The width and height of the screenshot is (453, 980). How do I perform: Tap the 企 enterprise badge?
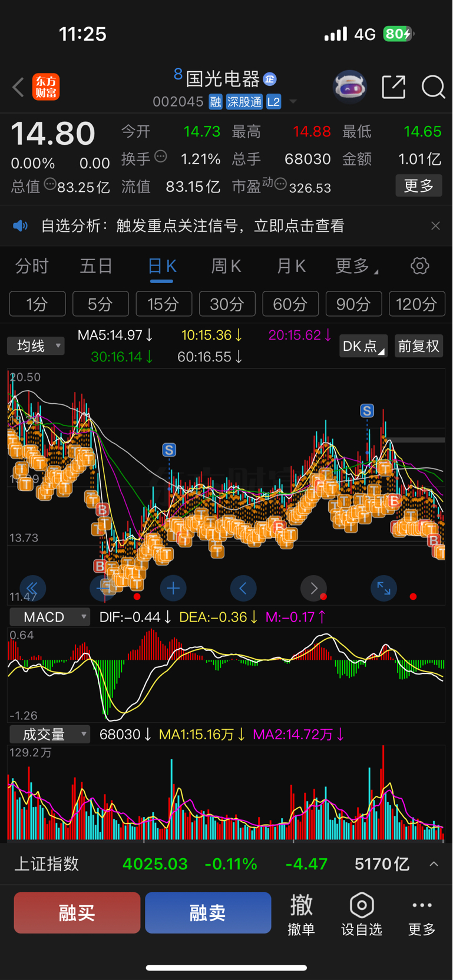270,79
